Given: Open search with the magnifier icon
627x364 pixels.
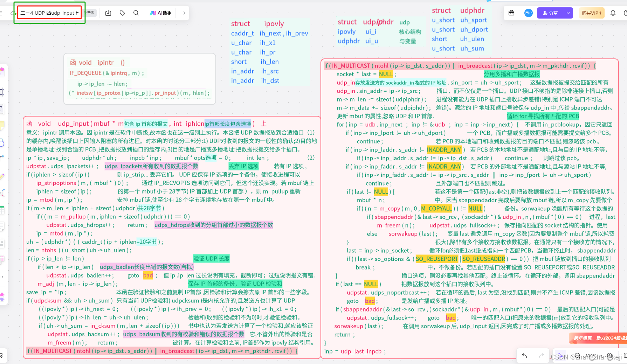Looking at the screenshot, I should [136, 13].
